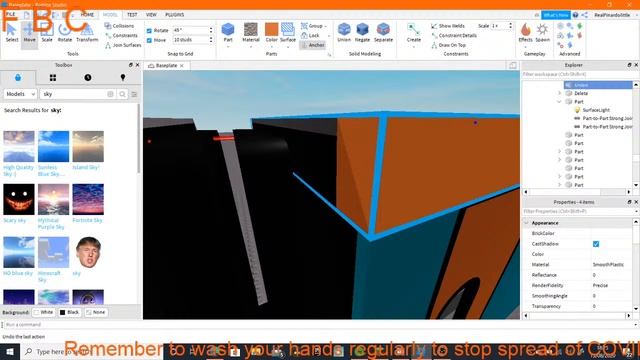
Task: Open the Surface tool
Action: (x=288, y=33)
